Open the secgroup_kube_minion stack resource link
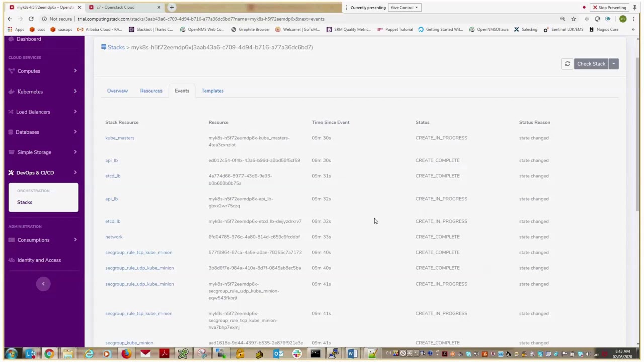Image resolution: width=644 pixels, height=362 pixels. point(129,343)
